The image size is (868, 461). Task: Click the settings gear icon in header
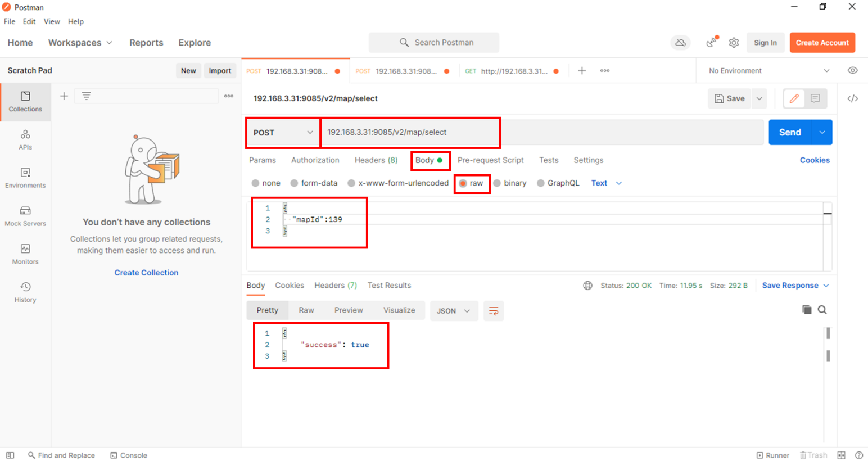(x=734, y=43)
